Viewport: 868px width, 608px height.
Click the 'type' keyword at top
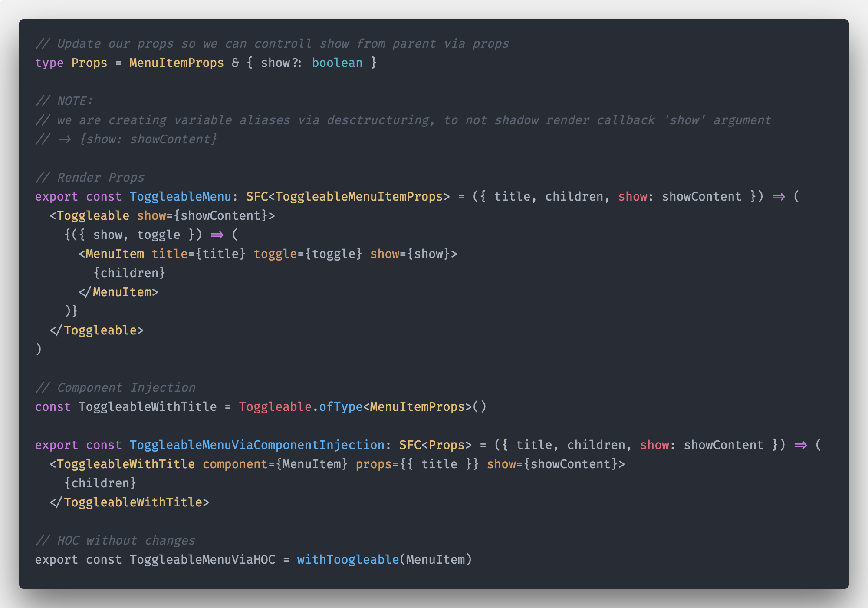click(49, 63)
